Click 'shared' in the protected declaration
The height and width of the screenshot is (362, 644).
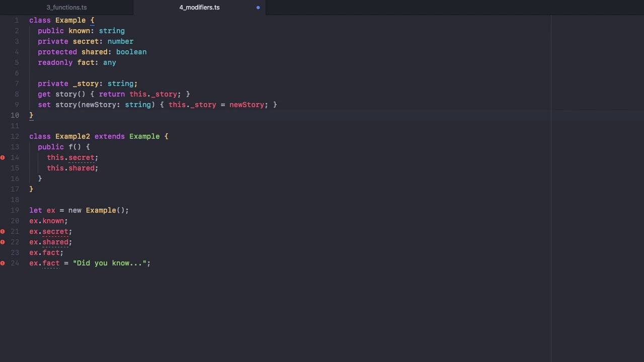94,52
